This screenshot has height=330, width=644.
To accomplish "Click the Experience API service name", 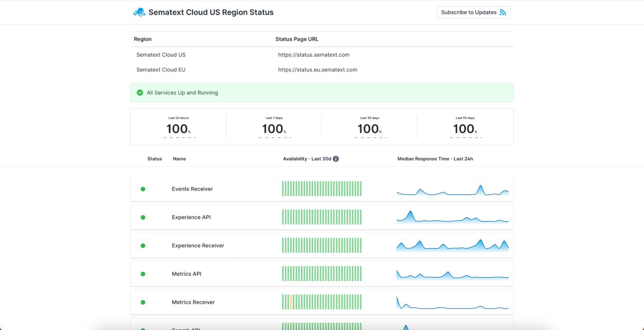I will click(191, 217).
